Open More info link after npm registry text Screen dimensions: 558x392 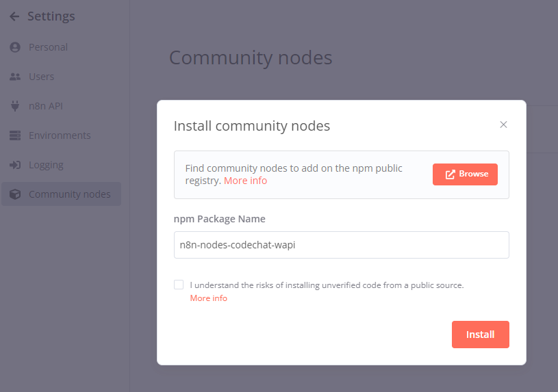coord(246,181)
